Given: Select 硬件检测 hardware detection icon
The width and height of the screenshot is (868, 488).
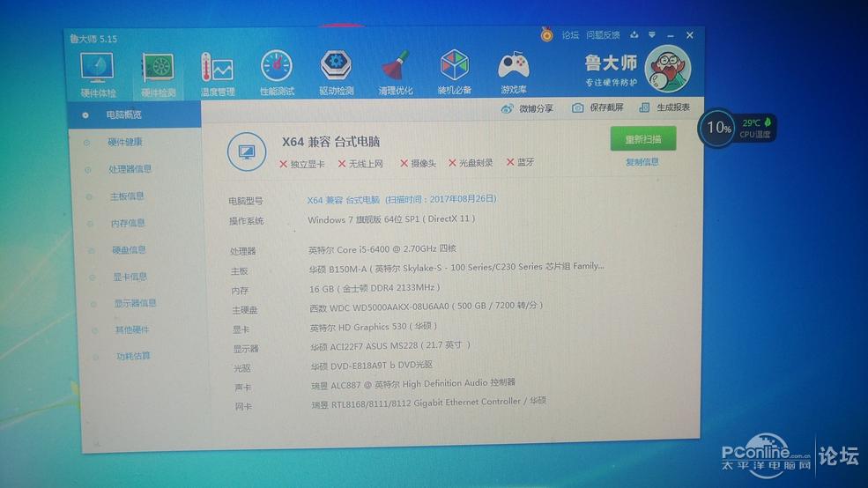Looking at the screenshot, I should [158, 74].
